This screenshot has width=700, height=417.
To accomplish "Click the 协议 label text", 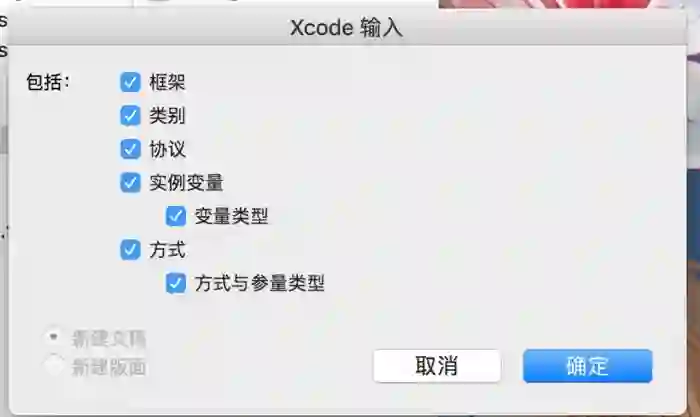I will (x=167, y=149).
